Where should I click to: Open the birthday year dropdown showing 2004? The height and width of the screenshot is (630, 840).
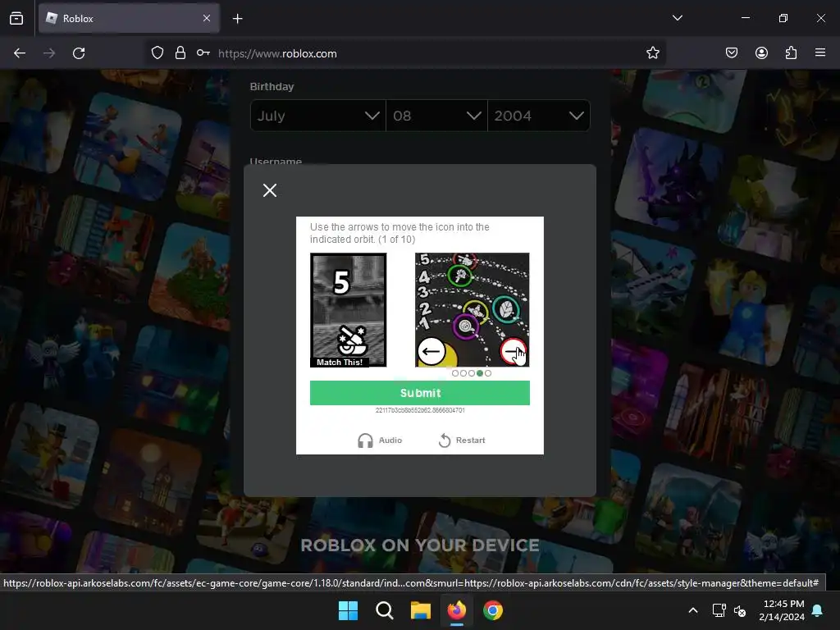[539, 116]
